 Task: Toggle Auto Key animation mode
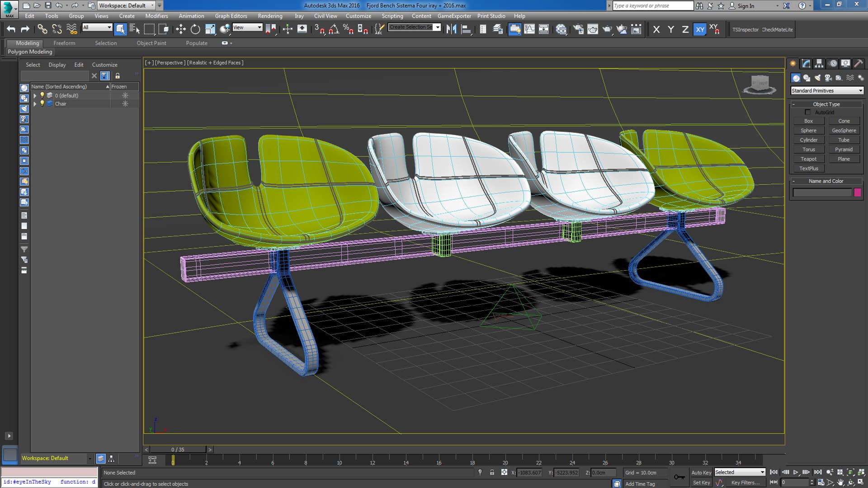click(701, 473)
